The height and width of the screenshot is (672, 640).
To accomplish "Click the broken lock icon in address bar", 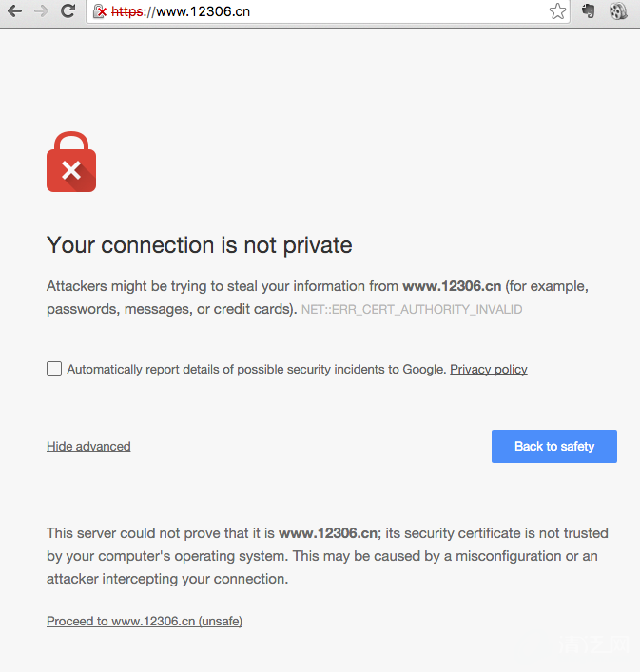I will click(99, 11).
